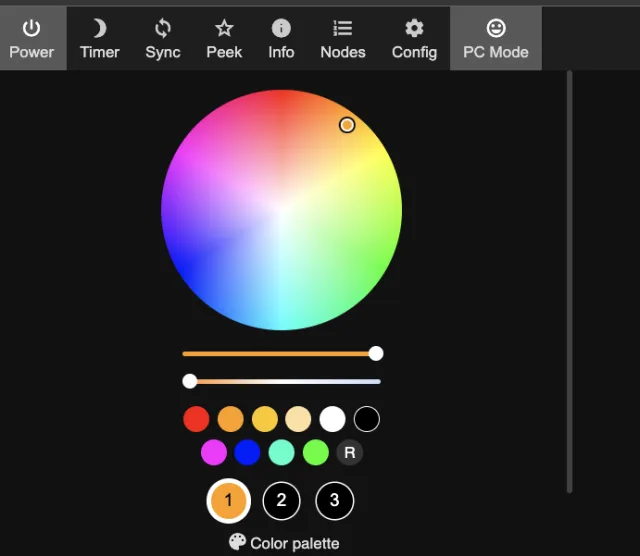Click the Color palette icon
The height and width of the screenshot is (556, 640).
[x=237, y=542]
